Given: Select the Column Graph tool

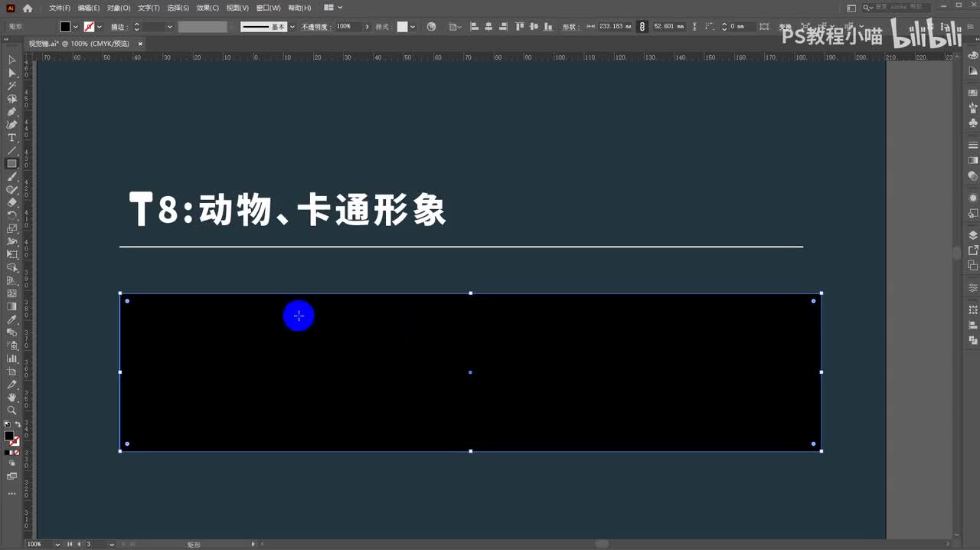Looking at the screenshot, I should [x=11, y=358].
